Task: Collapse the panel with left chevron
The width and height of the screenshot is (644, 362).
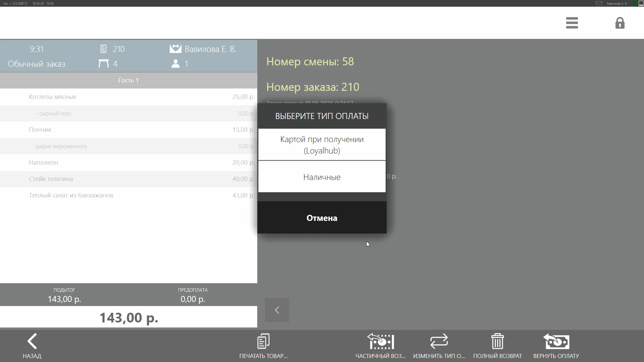Action: [277, 310]
